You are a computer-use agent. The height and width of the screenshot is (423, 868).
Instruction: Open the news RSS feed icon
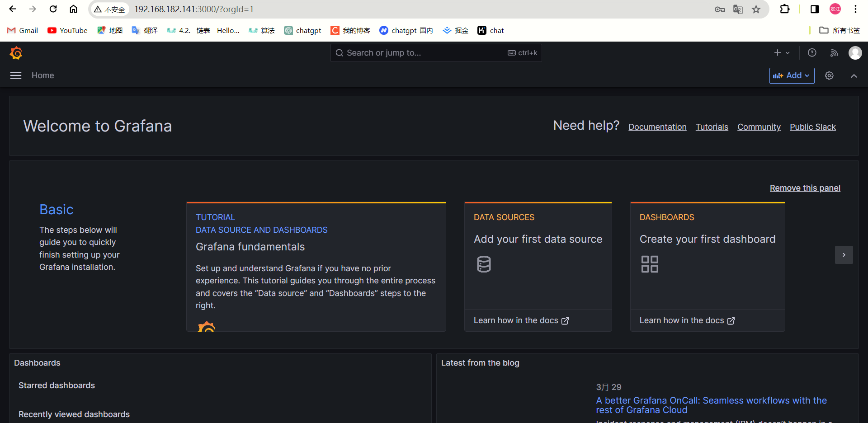coord(834,53)
